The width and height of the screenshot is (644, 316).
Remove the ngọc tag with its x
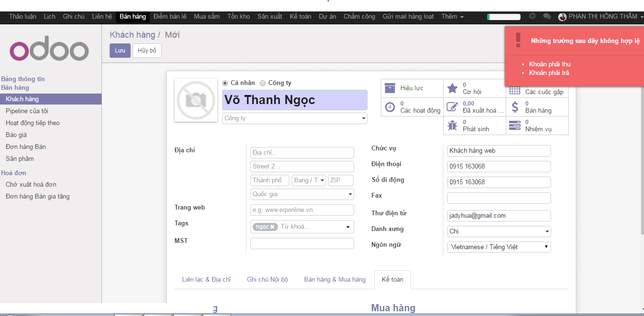point(272,227)
